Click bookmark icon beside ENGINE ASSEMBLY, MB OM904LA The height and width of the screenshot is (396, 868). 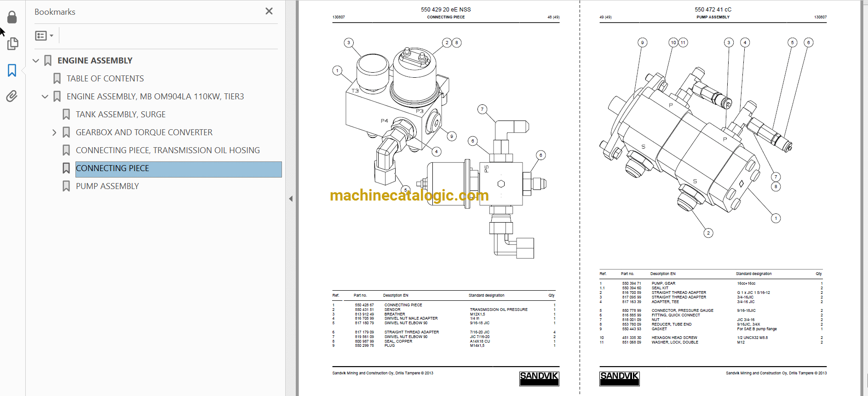coord(57,97)
